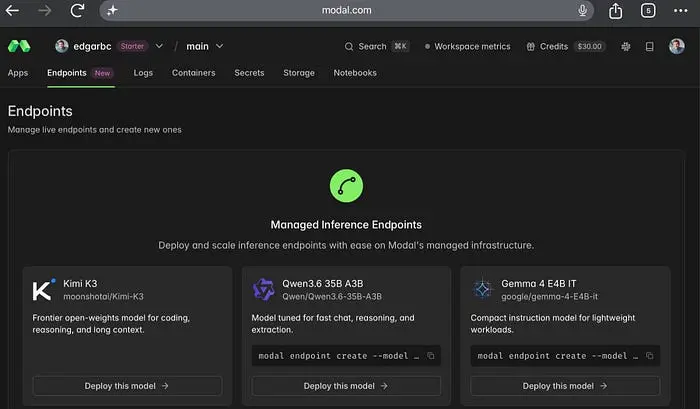Image resolution: width=700 pixels, height=409 pixels.
Task: Click the Qwen/Qwen3.6-35B-A3B model path
Action: pos(332,296)
